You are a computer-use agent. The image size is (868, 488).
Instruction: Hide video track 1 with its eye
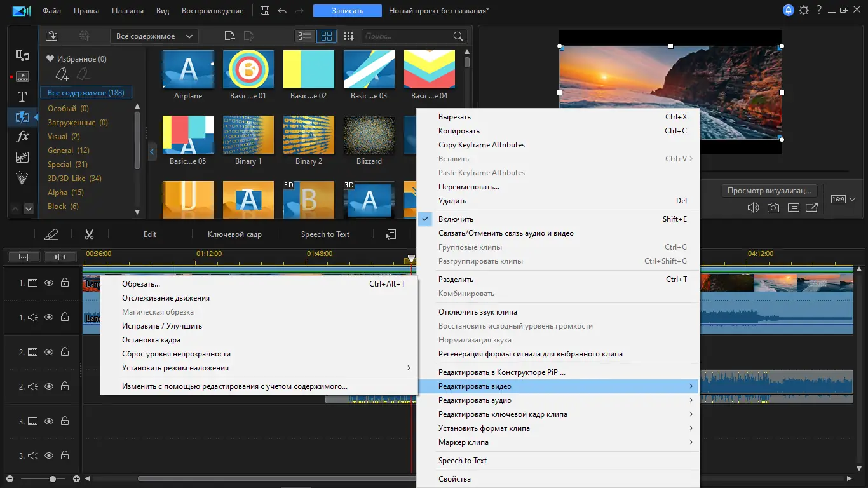49,283
